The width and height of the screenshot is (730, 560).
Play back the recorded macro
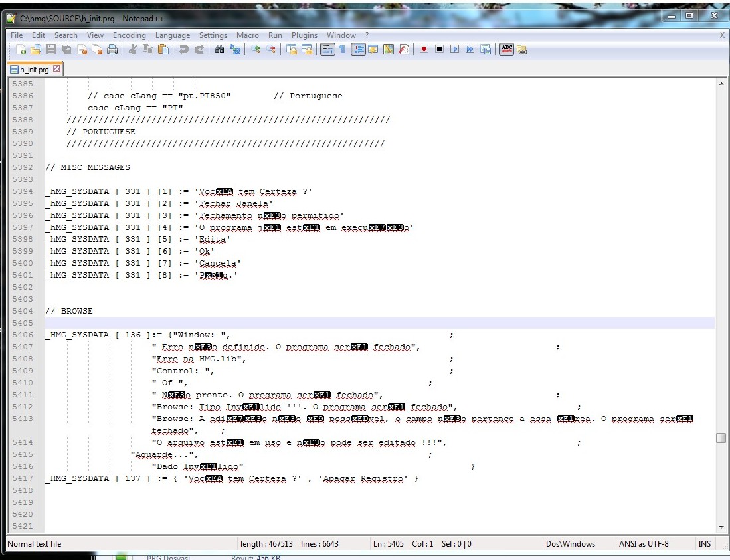(x=454, y=49)
